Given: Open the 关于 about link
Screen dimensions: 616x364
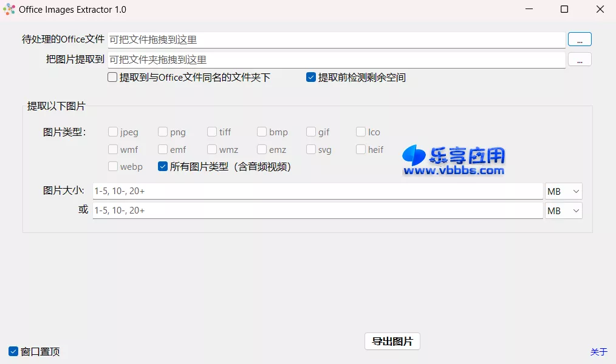Looking at the screenshot, I should click(598, 352).
